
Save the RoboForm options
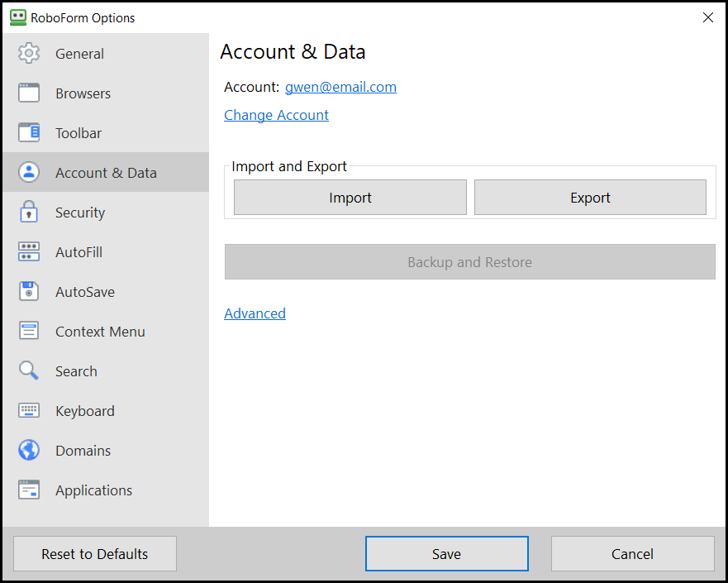pyautogui.click(x=446, y=554)
